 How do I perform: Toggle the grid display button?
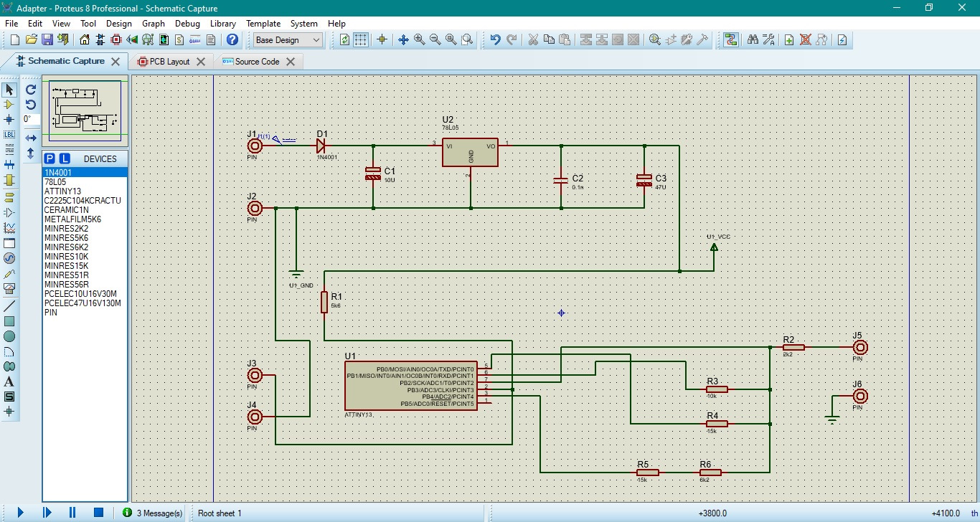tap(361, 40)
